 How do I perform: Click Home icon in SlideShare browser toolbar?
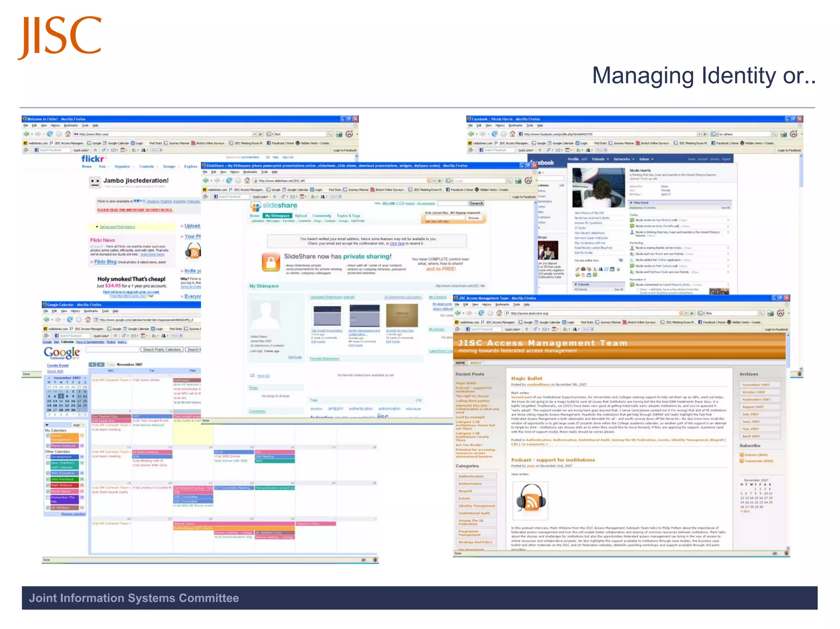[x=247, y=181]
